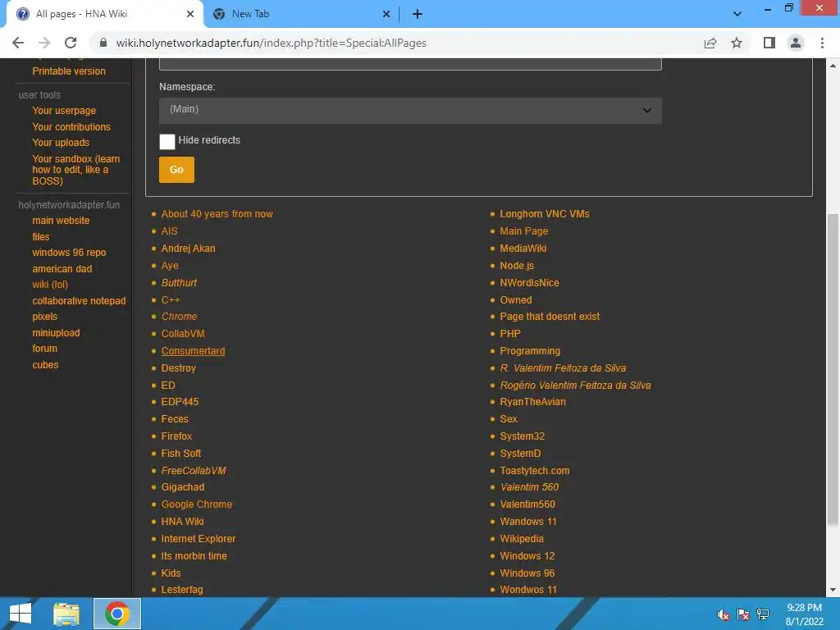Open the Windows 96 page link
The height and width of the screenshot is (630, 840).
coord(527,573)
